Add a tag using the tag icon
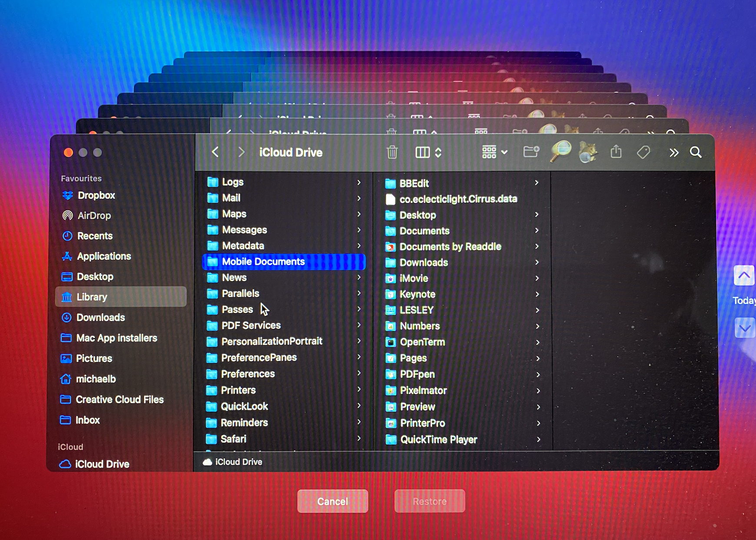Viewport: 756px width, 540px height. coord(643,152)
